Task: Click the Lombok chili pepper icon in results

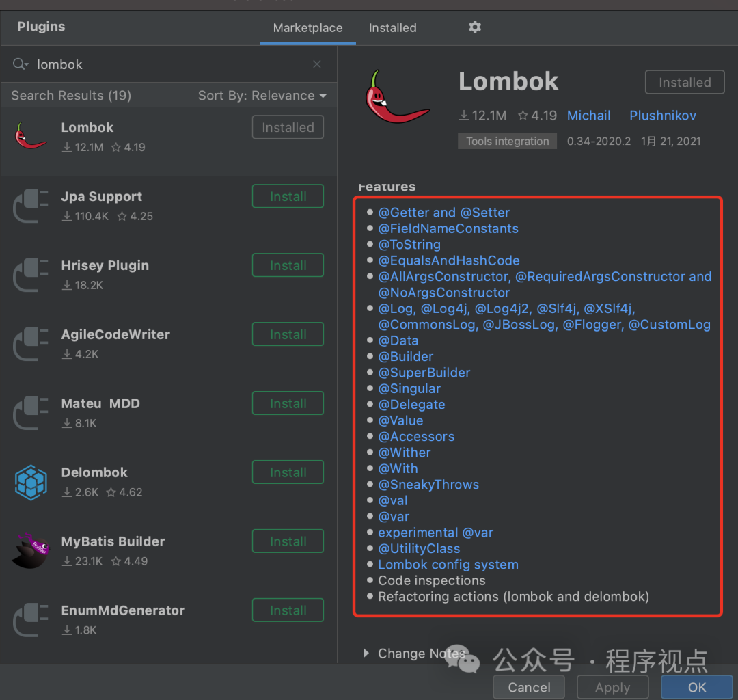Action: [x=31, y=136]
